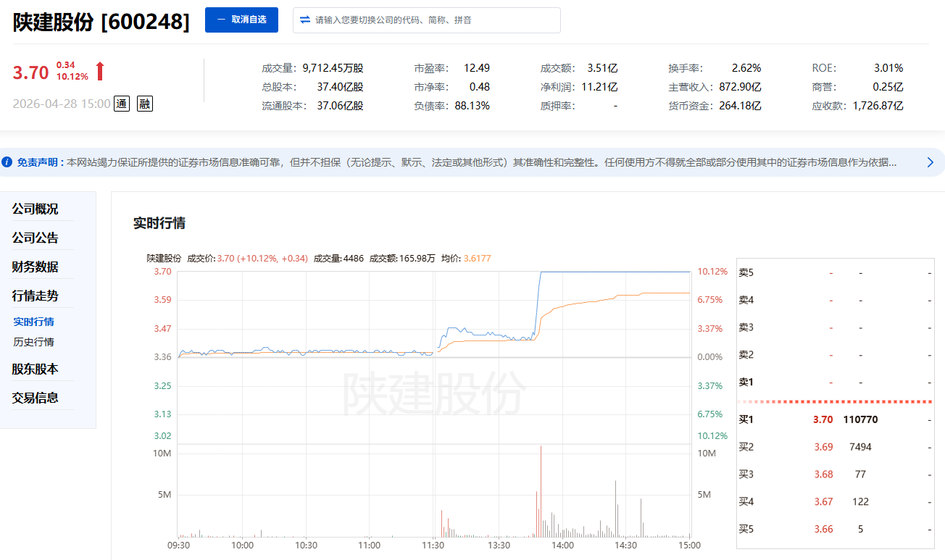The image size is (945, 560).
Task: Click the 融 badge icon
Action: point(145,104)
